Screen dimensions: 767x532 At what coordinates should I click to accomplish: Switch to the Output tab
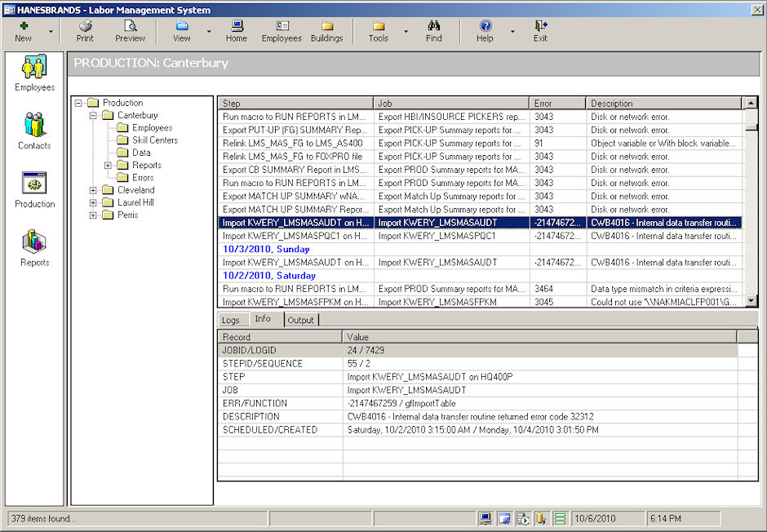click(300, 321)
